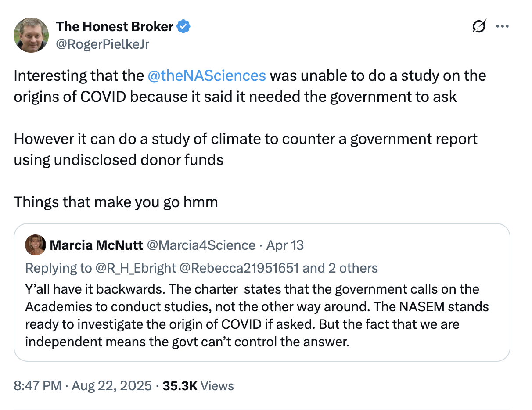The width and height of the screenshot is (532, 410).
Task: Open the Grok explain-post slashed circle icon
Action: (479, 27)
